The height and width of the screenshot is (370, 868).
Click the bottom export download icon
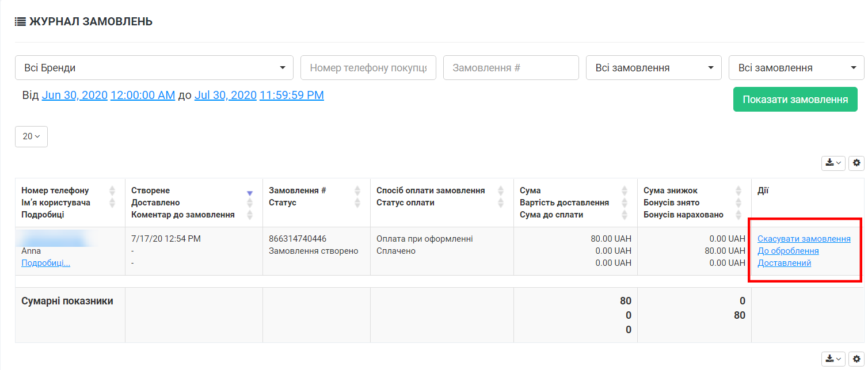coord(833,359)
